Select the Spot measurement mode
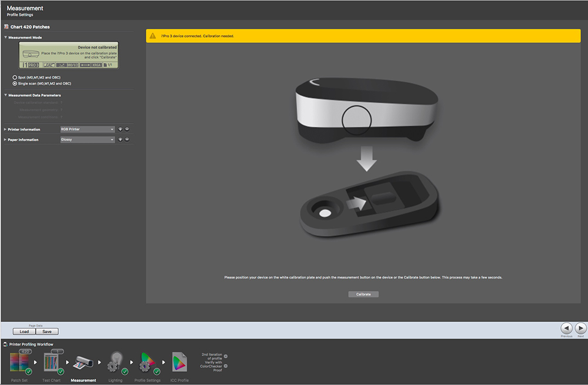588x385 pixels. click(15, 78)
